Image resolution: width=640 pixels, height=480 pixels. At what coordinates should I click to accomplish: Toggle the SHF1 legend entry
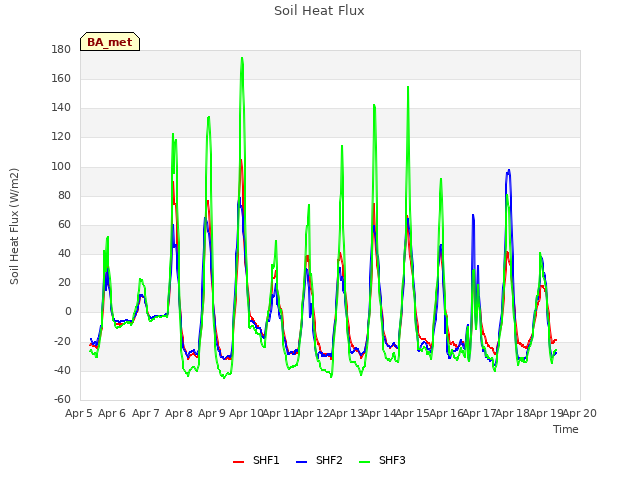(x=256, y=460)
